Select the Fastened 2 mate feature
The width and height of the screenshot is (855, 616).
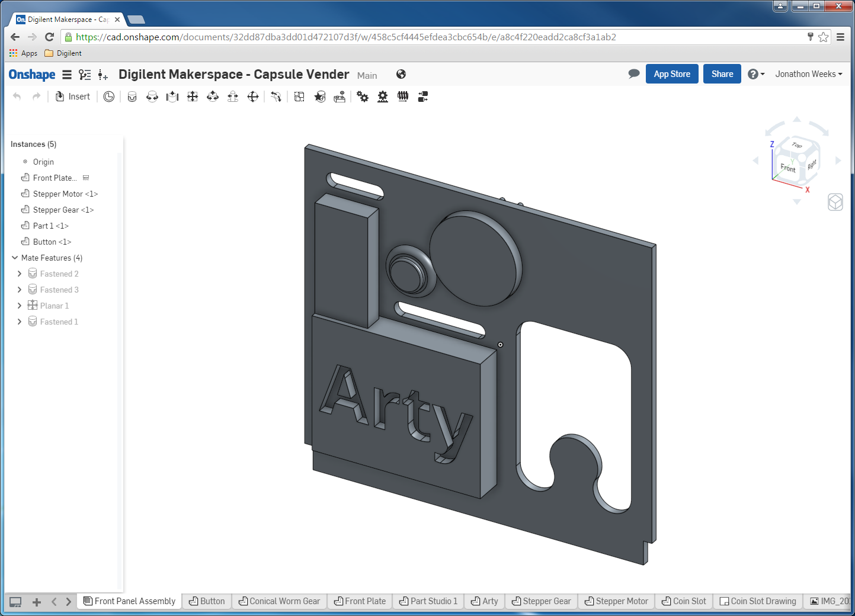pos(59,274)
